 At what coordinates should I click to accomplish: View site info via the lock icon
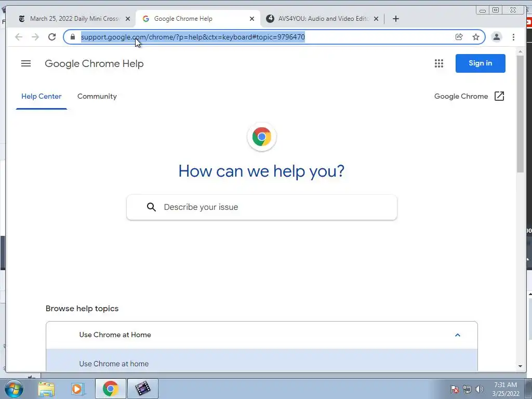point(73,37)
